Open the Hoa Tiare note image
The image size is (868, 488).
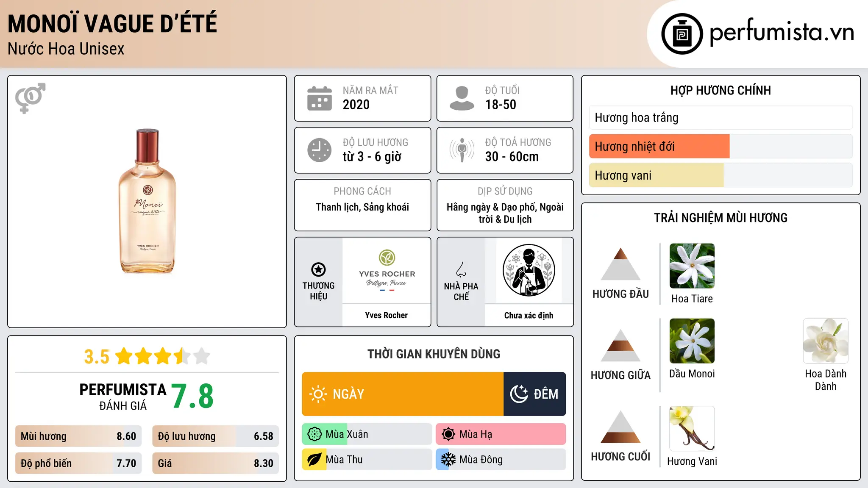pos(692,266)
